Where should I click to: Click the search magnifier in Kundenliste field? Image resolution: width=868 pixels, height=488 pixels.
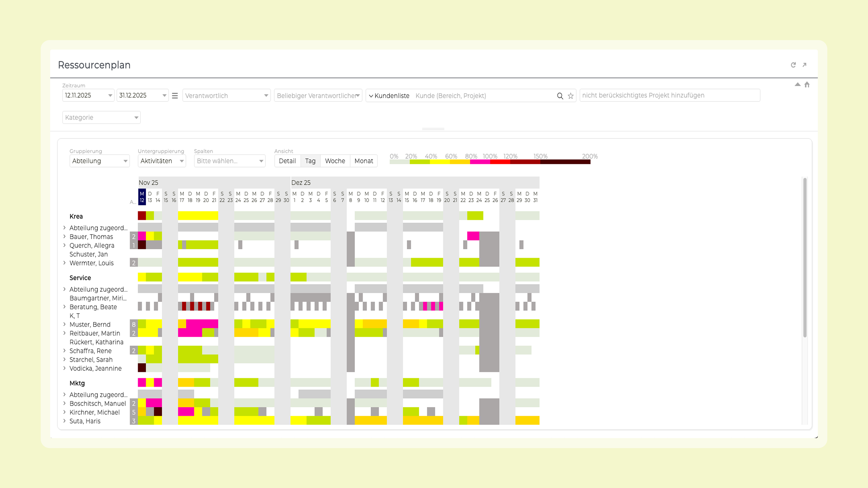(560, 96)
